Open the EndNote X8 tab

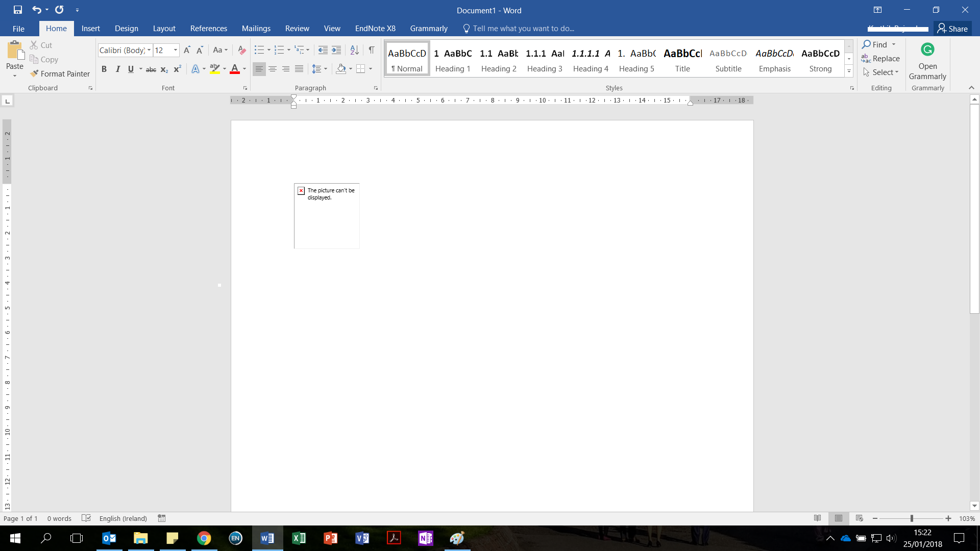(375, 29)
